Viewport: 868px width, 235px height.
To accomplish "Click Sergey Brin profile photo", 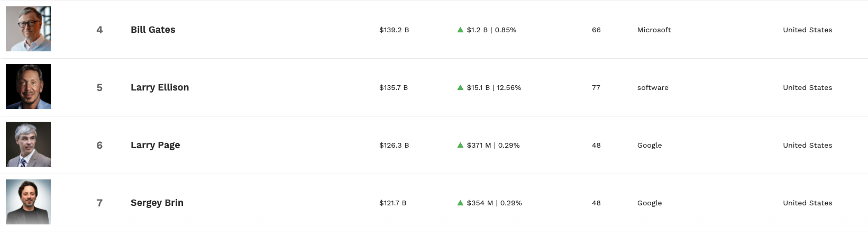I will (x=28, y=202).
